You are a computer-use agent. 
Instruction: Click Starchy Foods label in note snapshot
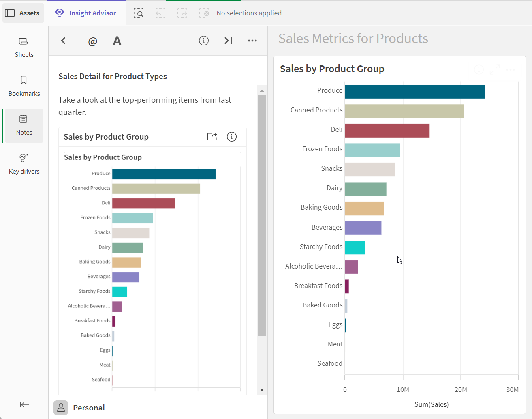[94, 291]
